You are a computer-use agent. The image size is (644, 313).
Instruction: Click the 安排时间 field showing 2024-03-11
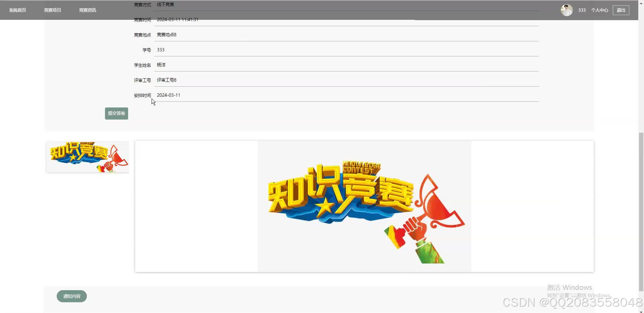[346, 95]
